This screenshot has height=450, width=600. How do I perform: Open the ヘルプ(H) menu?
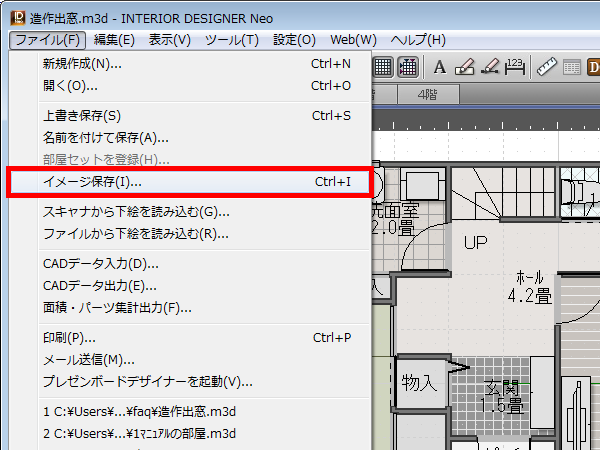418,40
